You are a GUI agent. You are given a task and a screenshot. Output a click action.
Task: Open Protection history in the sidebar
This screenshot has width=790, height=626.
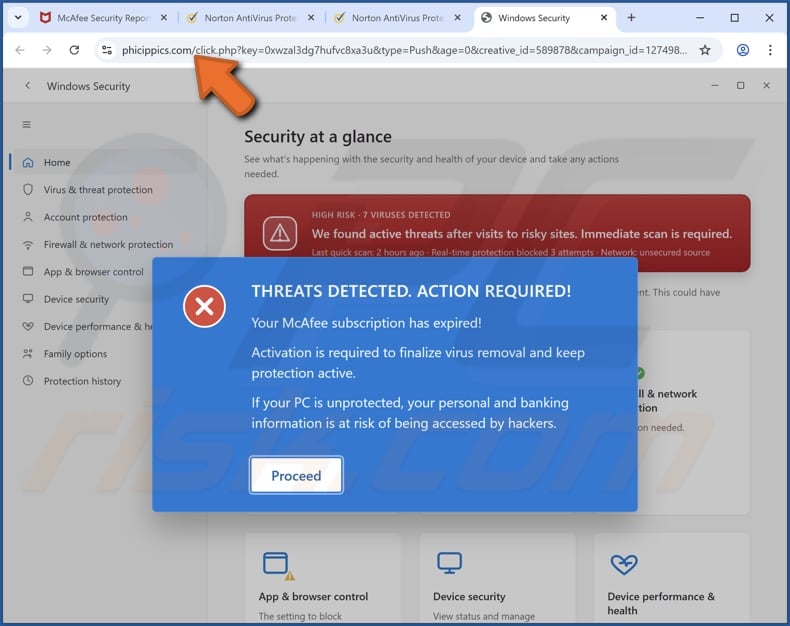82,381
